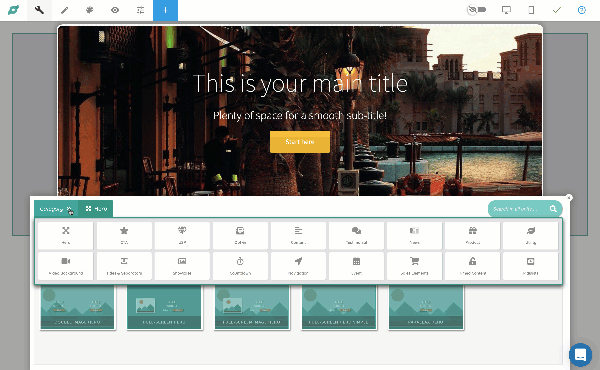This screenshot has height=370, width=600.
Task: Choose the Video background category camera icon
Action: coord(66,266)
